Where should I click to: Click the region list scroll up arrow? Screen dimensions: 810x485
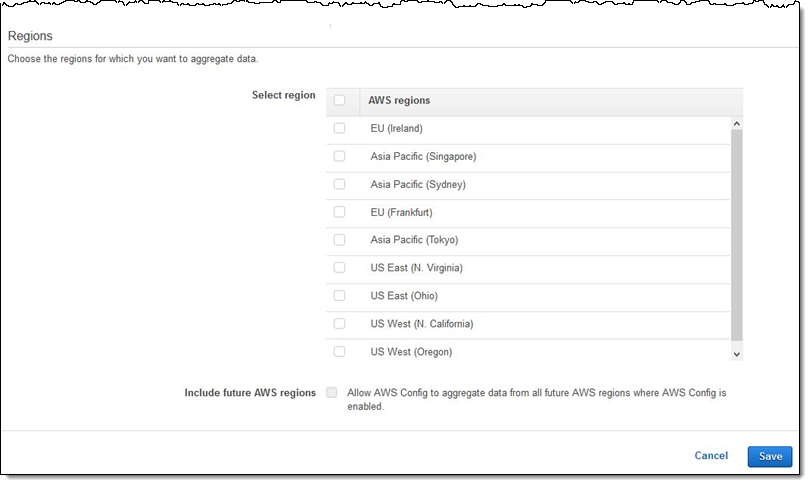pyautogui.click(x=737, y=124)
